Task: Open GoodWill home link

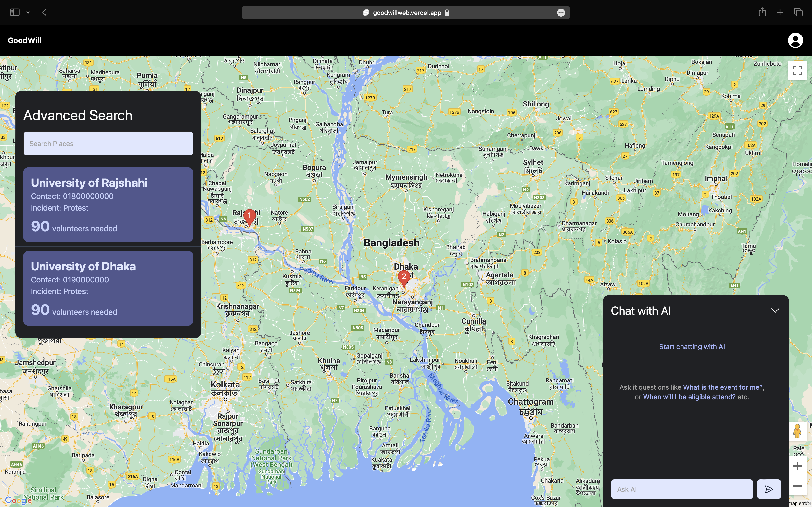Action: tap(24, 41)
